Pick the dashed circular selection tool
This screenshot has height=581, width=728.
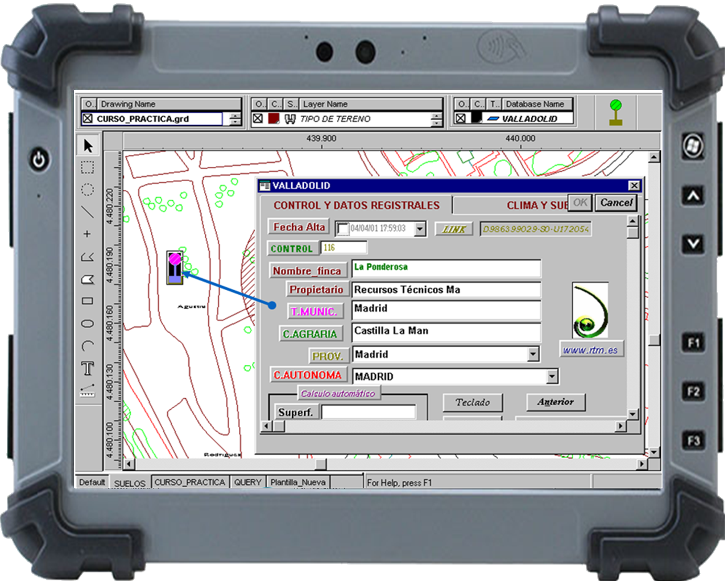[87, 189]
